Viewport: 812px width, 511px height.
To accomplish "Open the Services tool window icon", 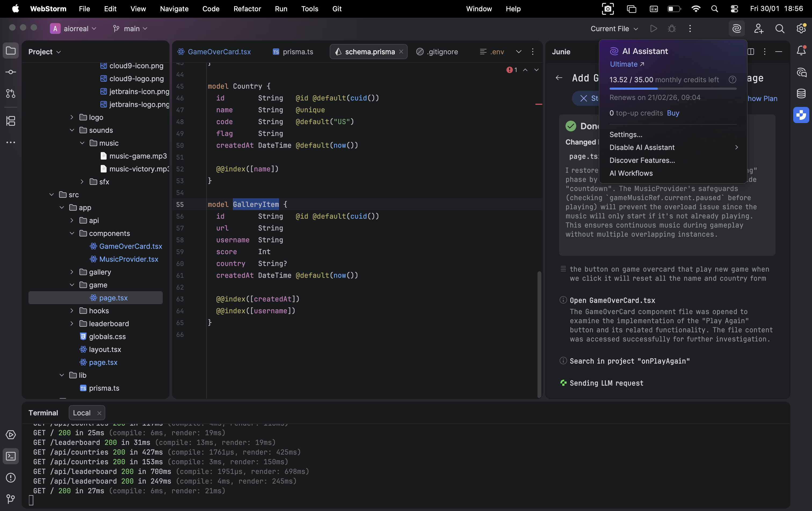I will pyautogui.click(x=11, y=435).
